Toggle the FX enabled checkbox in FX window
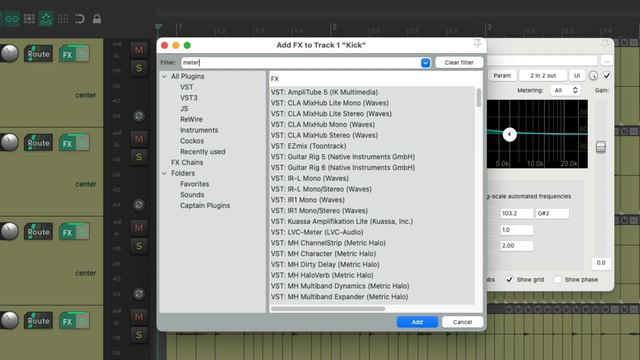The height and width of the screenshot is (360, 640). coord(607,76)
